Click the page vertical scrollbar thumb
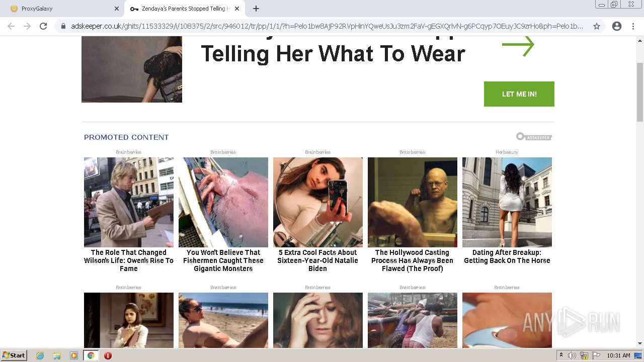Viewport: 644px width, 362px height. [640, 92]
